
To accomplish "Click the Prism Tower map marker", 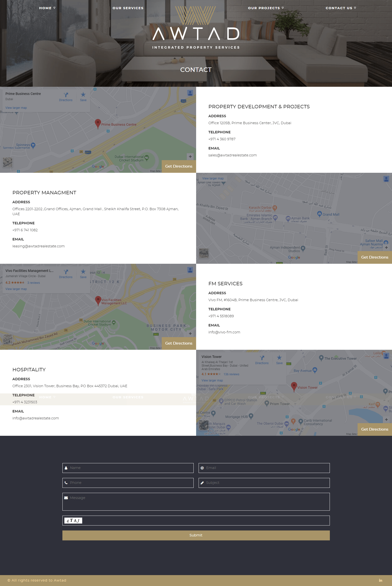I will tap(267, 403).
